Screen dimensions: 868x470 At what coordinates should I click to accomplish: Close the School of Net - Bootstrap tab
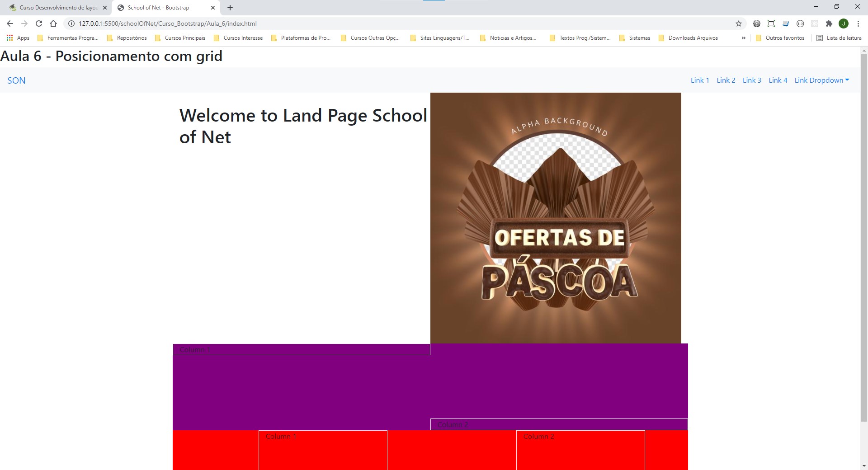pos(213,8)
